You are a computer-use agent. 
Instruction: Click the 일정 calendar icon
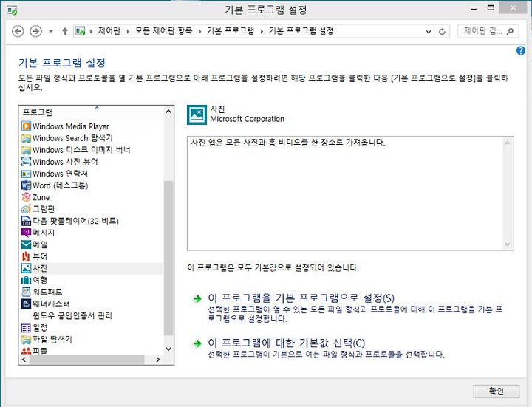26,328
